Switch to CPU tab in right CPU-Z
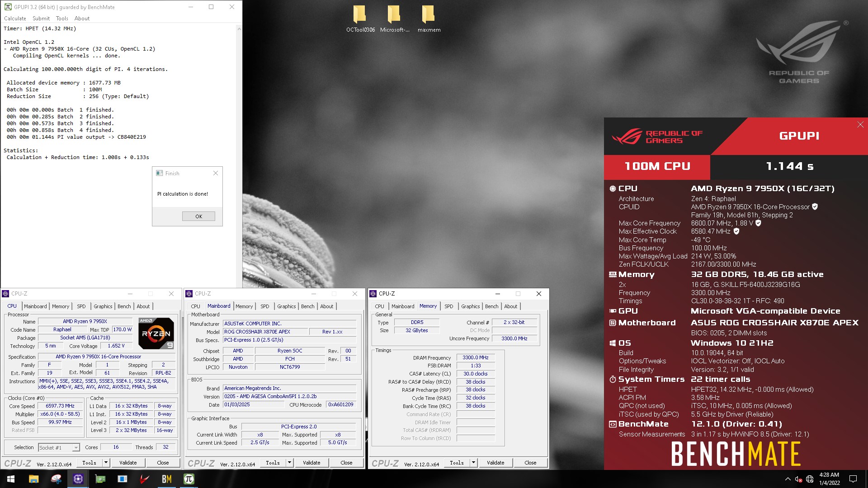The width and height of the screenshot is (868, 488). (379, 306)
